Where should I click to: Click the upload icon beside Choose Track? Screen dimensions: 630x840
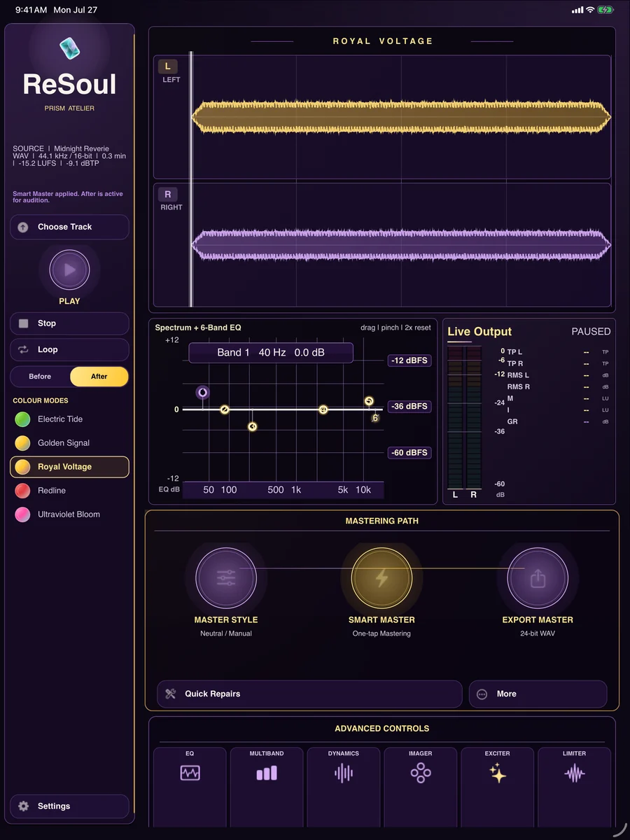click(x=23, y=227)
